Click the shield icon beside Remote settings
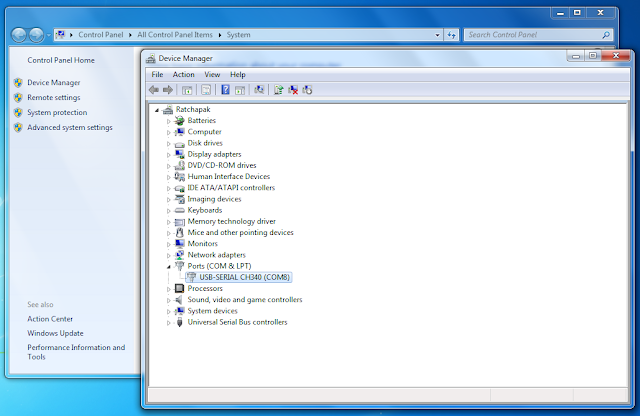This screenshot has height=416, width=640. tap(18, 98)
